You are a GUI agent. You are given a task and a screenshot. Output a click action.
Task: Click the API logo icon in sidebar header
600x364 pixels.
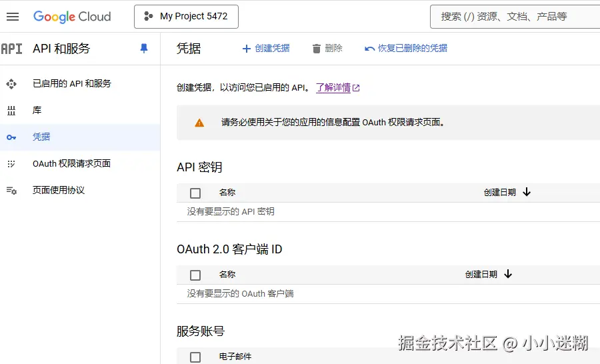pos(11,49)
